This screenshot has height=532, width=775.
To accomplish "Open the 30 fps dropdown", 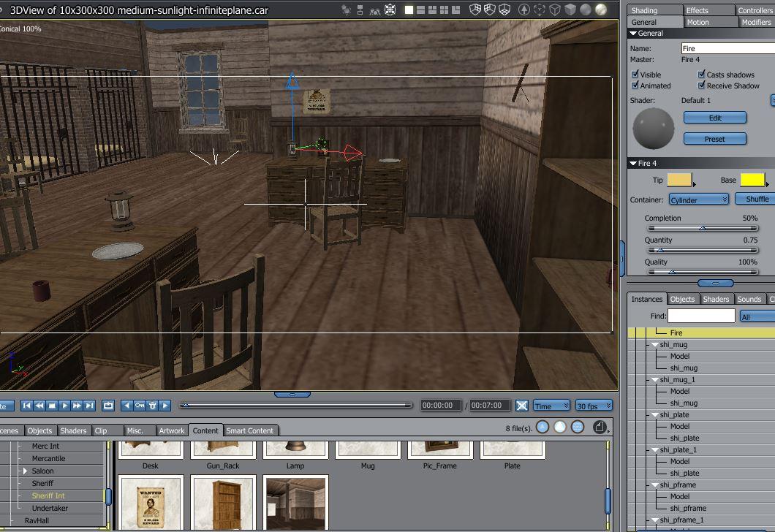I will click(x=594, y=406).
